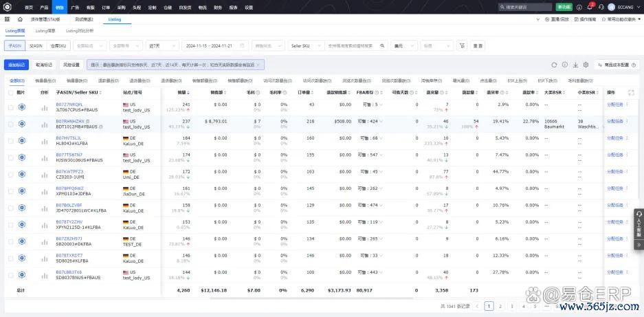Open analysis chart for B07RHNHZHX

[x=45, y=124]
